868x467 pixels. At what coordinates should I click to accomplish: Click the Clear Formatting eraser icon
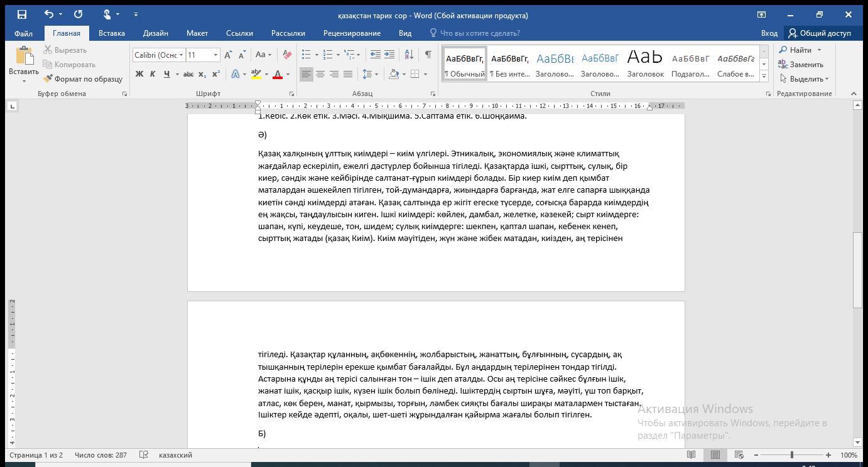287,55
